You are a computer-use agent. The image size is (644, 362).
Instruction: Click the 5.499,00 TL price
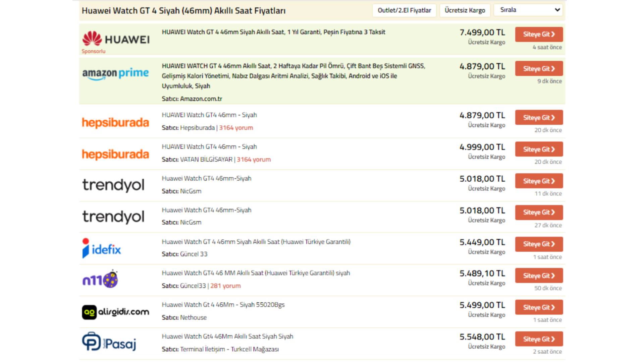tap(482, 305)
